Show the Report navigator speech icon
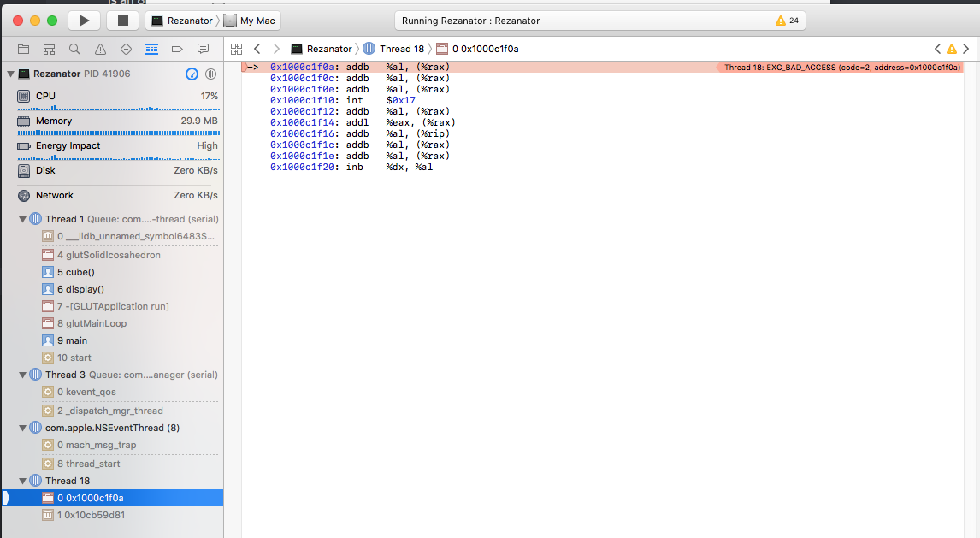The height and width of the screenshot is (538, 980). pyautogui.click(x=203, y=49)
